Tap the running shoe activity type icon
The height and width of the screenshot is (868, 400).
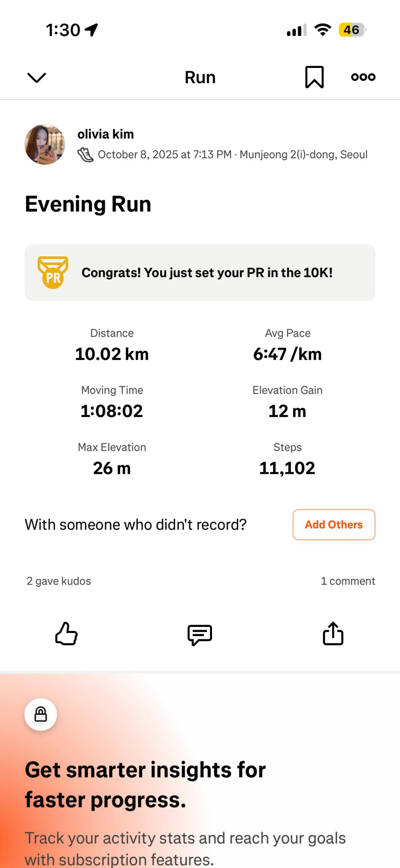(85, 155)
